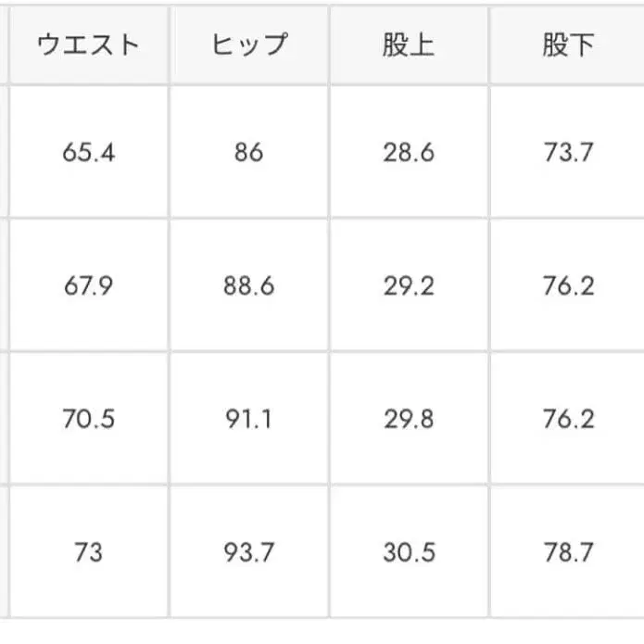Viewport: 644px width, 644px height.
Task: Click the 28.6 rise value
Action: (409, 153)
